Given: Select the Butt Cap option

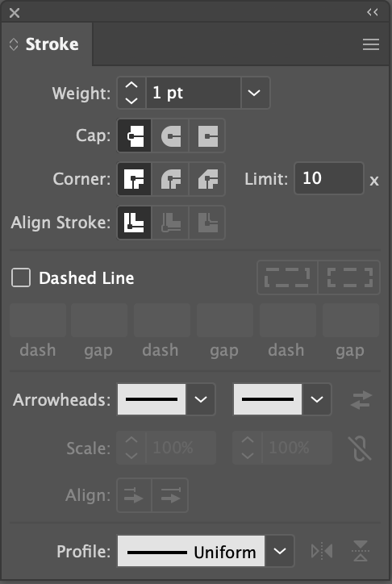Looking at the screenshot, I should [135, 136].
